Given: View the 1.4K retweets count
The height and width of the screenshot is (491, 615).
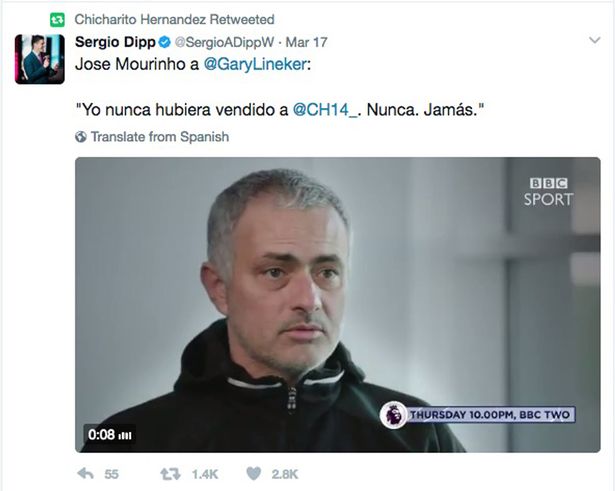Looking at the screenshot, I should [x=205, y=475].
